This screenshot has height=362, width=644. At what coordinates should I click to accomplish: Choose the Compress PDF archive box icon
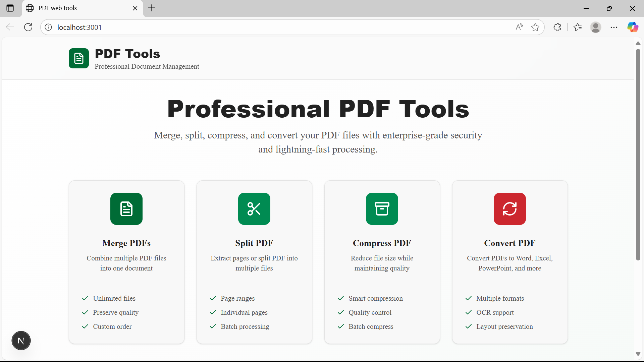click(382, 209)
